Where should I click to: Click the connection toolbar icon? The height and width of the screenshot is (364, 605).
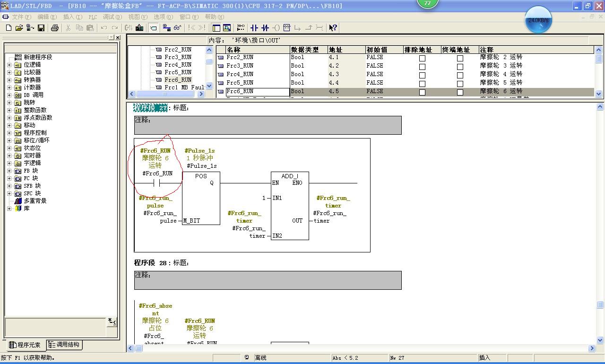320,28
